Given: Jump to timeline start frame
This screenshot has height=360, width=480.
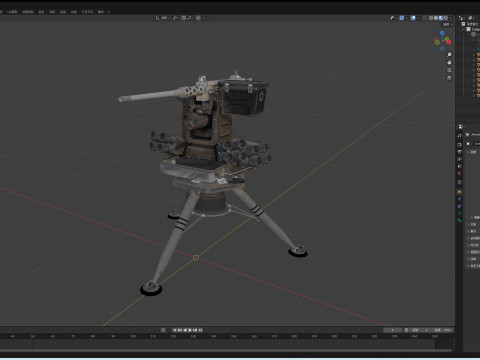Looking at the screenshot, I should point(175,330).
